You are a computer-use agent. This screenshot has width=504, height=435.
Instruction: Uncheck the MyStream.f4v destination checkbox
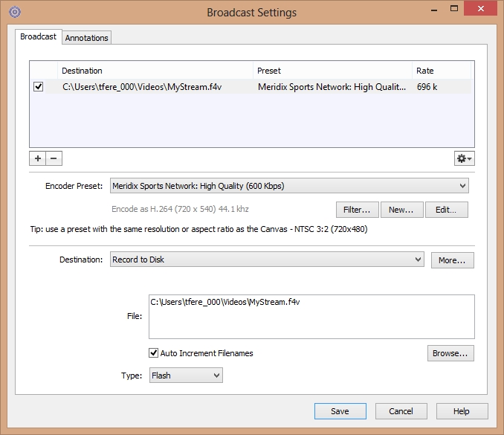pos(39,87)
